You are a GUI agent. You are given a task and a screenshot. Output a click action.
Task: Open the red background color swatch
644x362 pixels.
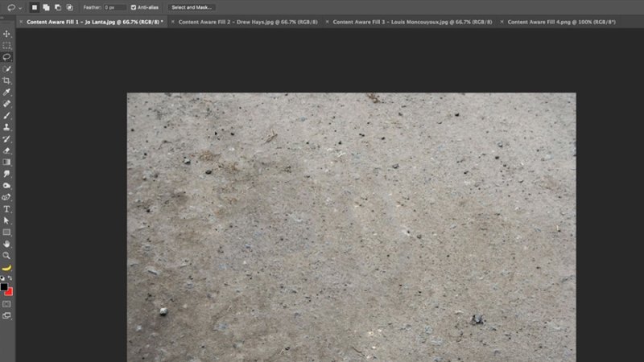pyautogui.click(x=10, y=292)
